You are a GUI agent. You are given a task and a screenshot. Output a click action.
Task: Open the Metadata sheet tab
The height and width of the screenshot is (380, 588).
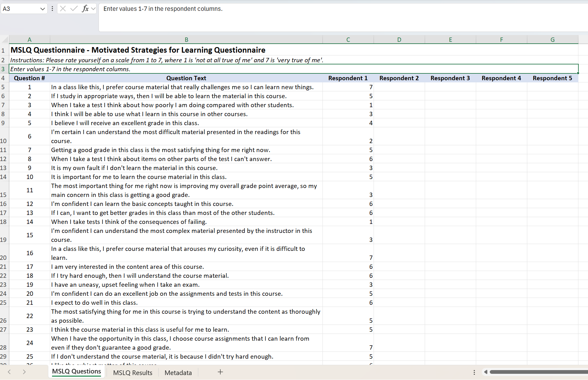click(178, 373)
